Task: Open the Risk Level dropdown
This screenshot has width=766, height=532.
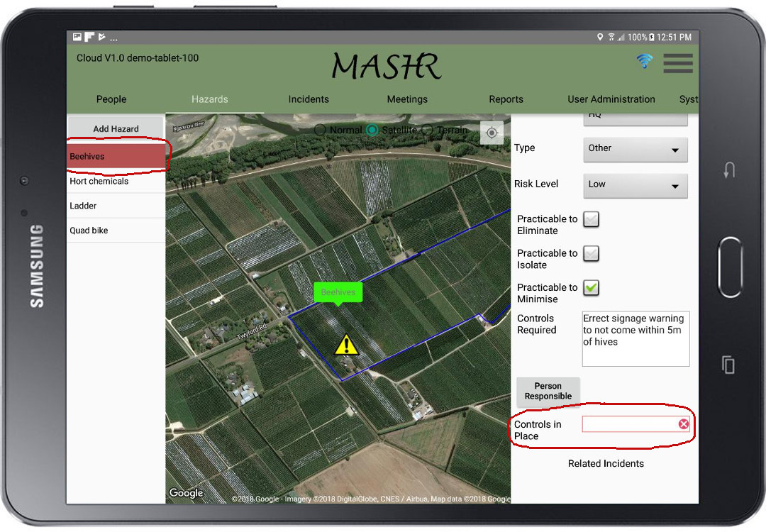Action: (635, 184)
